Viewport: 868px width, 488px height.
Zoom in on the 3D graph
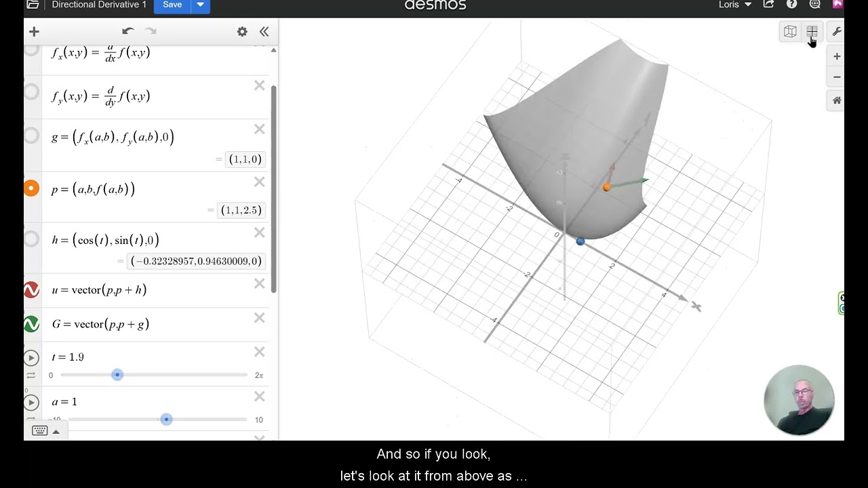pos(836,56)
